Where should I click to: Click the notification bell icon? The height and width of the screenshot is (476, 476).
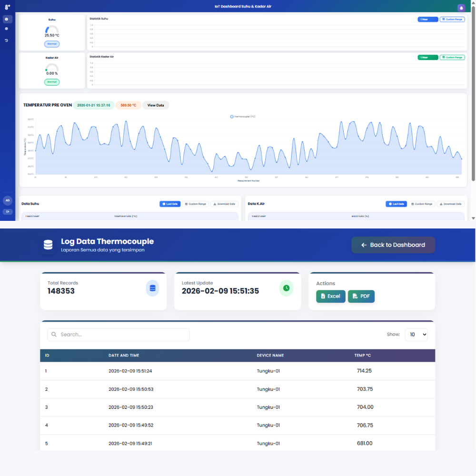point(461,8)
